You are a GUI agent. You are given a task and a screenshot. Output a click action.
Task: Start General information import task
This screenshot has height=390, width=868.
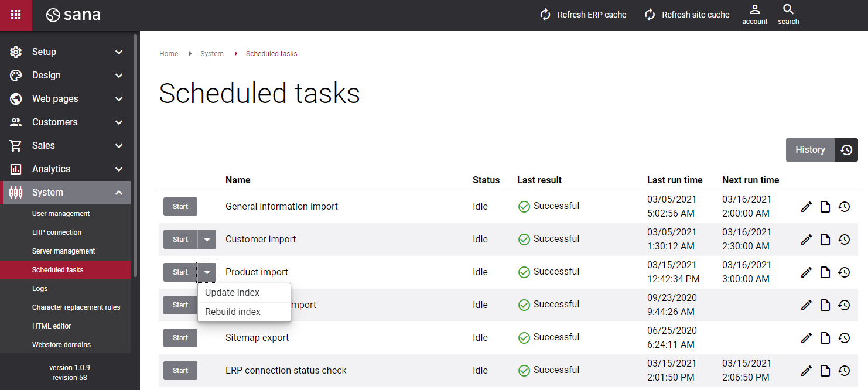tap(180, 207)
